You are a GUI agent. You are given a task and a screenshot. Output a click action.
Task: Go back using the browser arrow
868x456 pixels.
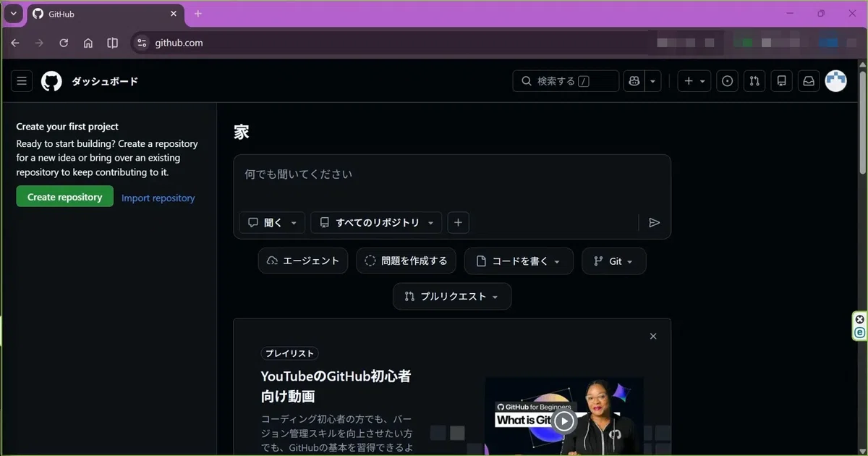15,43
